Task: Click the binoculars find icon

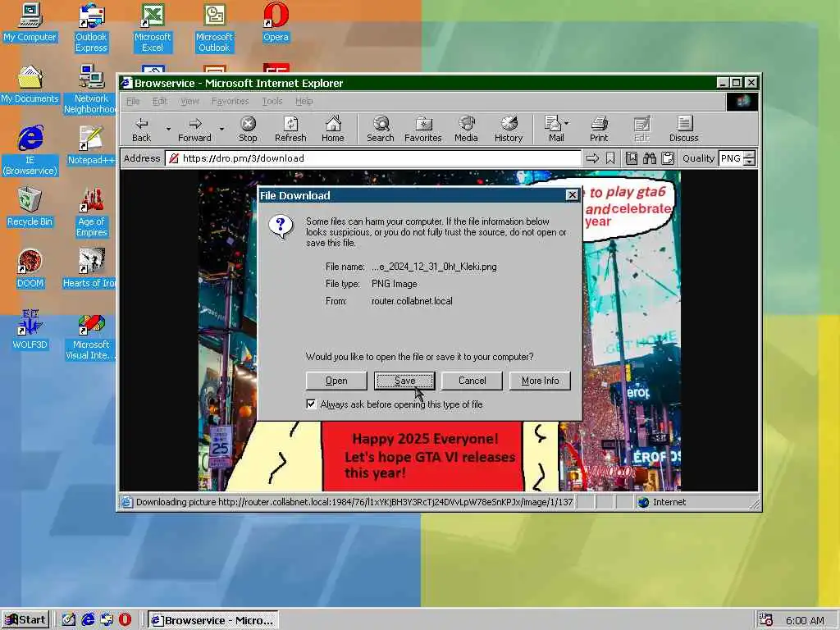Action: coord(650,158)
